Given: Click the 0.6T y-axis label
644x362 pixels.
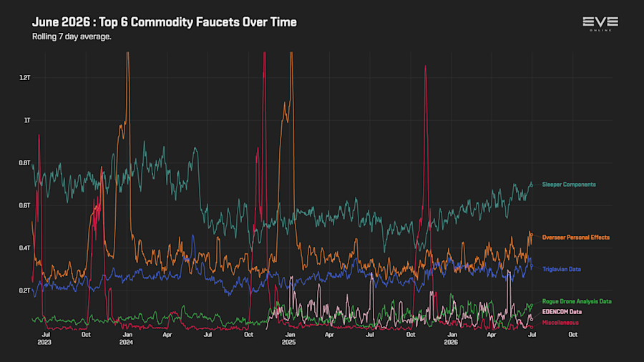Looking at the screenshot, I should 24,205.
